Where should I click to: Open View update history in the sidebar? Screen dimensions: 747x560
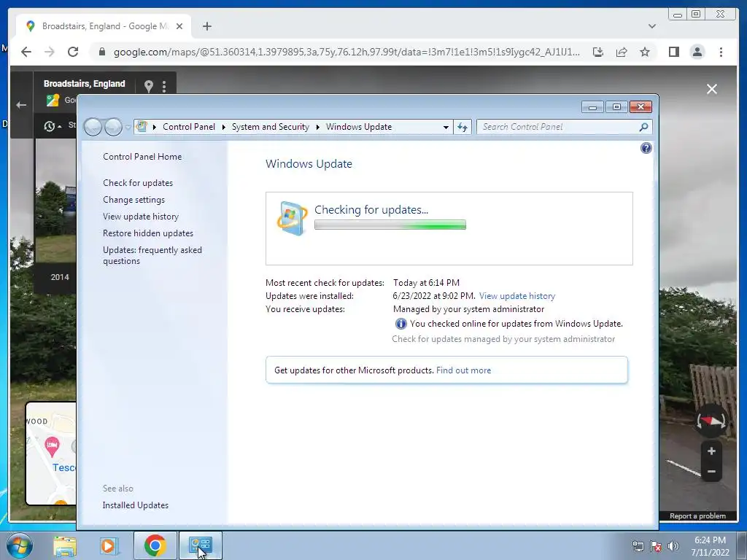pos(141,216)
